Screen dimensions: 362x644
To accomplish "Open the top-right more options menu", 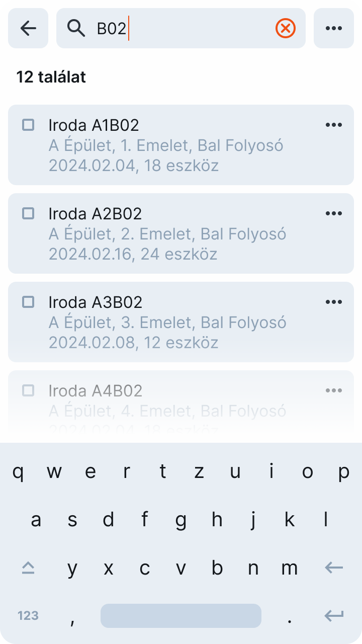I will click(x=334, y=28).
